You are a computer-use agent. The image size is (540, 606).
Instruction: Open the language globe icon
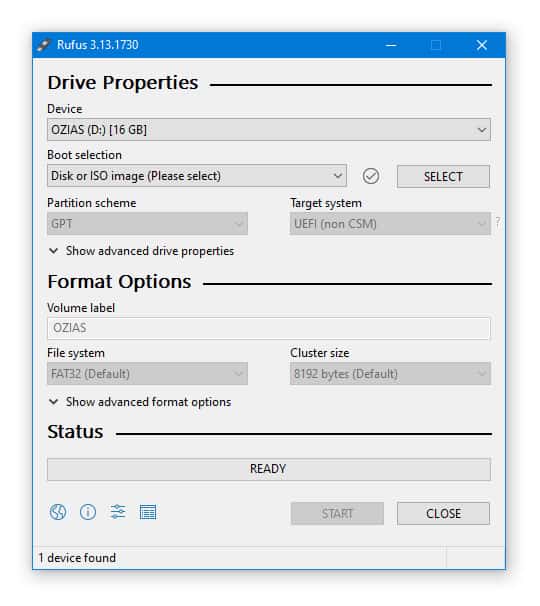pos(58,512)
